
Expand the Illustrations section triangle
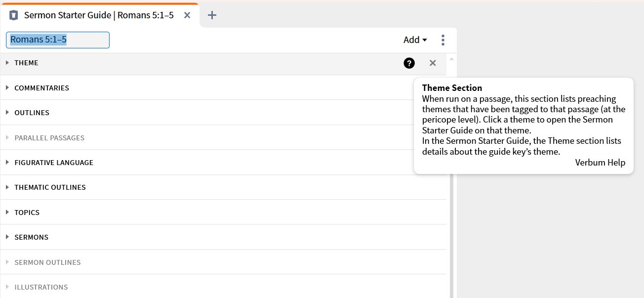[7, 287]
